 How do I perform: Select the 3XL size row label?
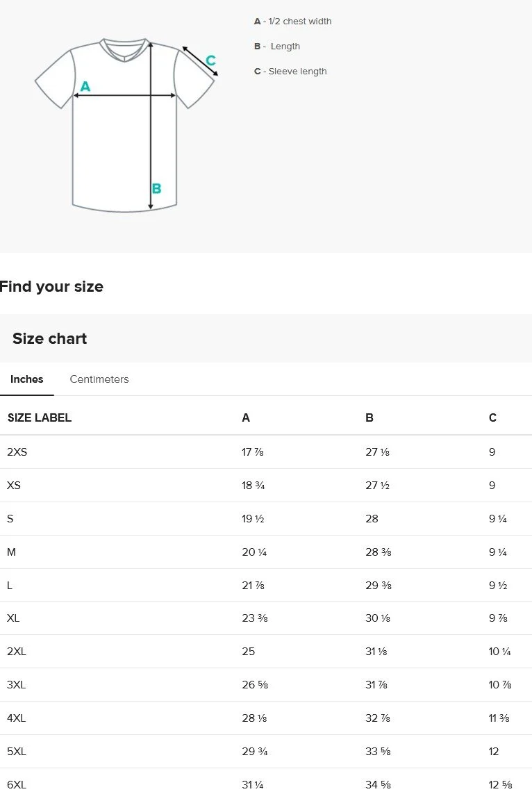(x=16, y=685)
